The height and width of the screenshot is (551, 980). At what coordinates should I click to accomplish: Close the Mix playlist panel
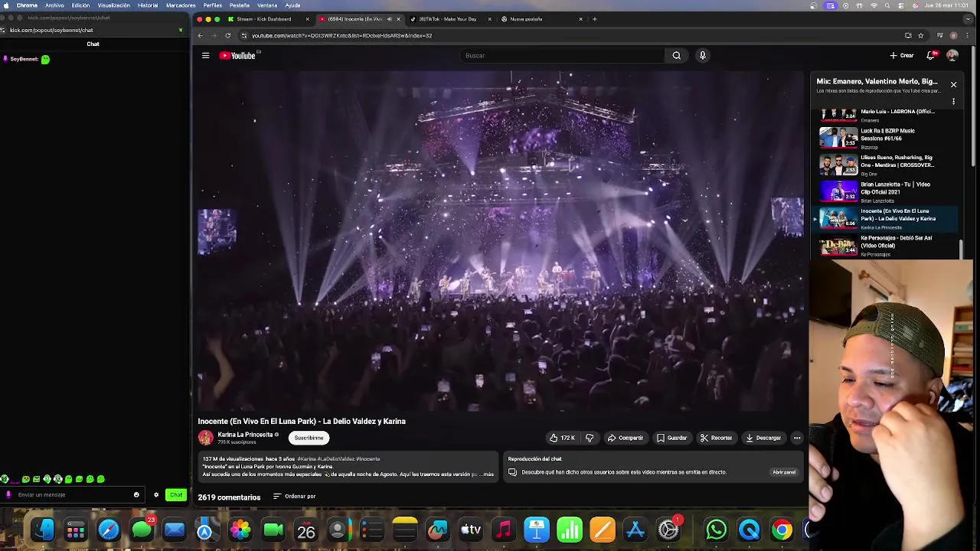(x=953, y=84)
